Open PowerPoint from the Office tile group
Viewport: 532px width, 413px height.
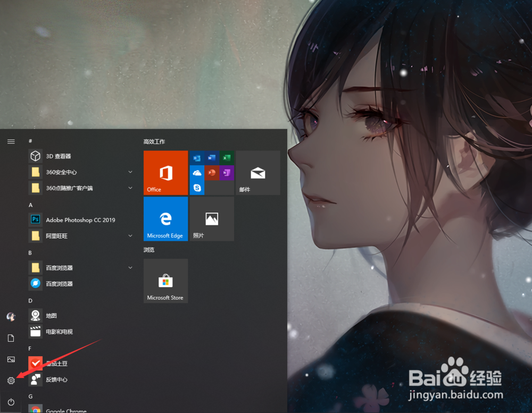click(x=212, y=173)
